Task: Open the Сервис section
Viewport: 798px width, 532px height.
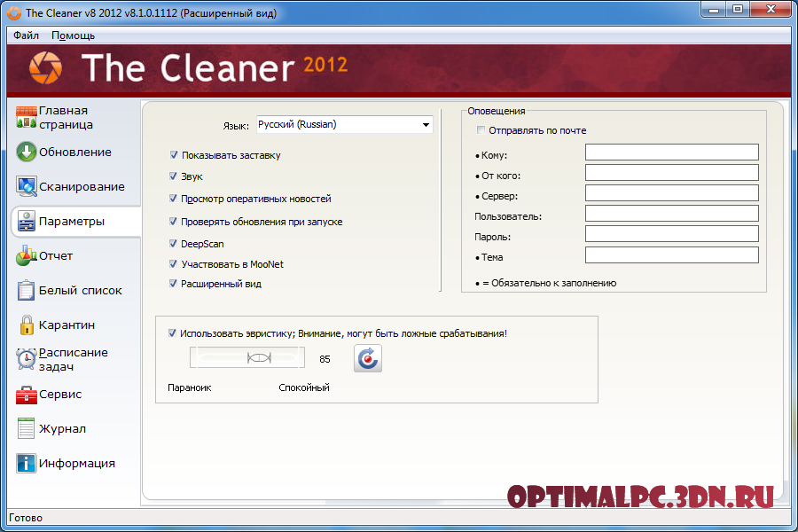Action: click(60, 394)
